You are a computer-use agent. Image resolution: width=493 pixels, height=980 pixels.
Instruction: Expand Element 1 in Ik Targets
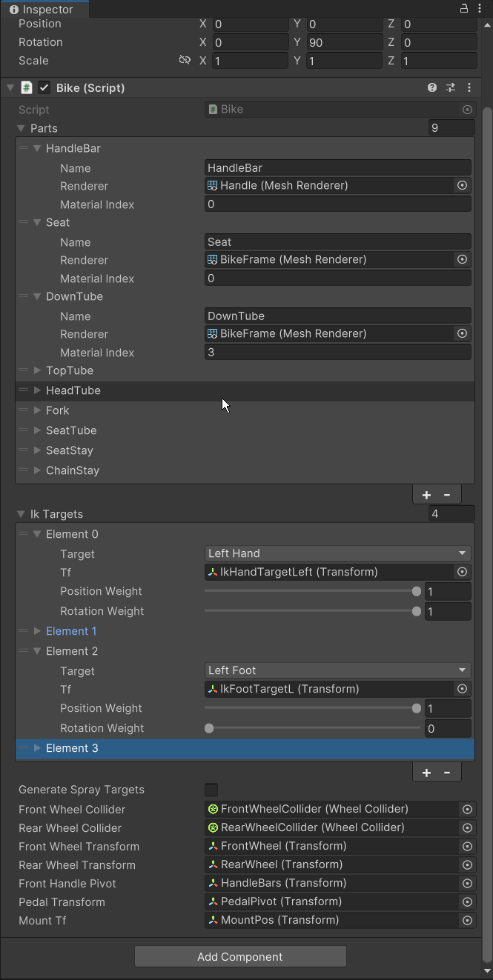click(37, 631)
